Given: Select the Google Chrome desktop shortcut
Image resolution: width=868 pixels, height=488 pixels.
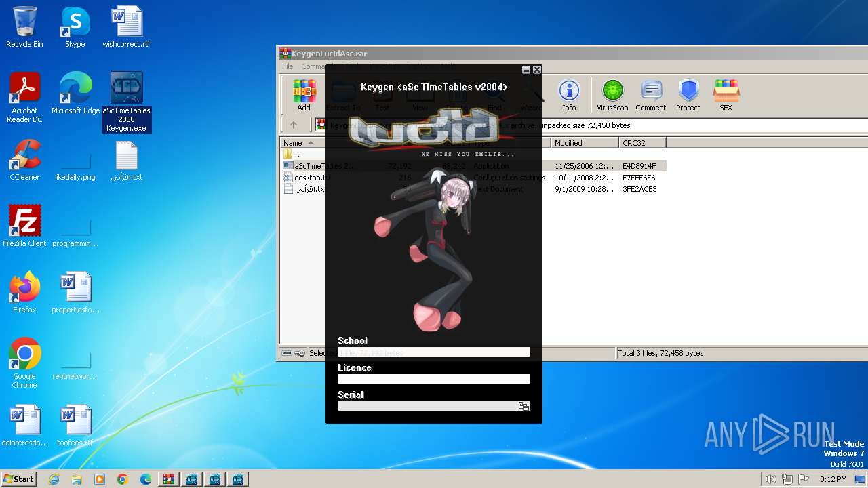Looking at the screenshot, I should coord(24,363).
